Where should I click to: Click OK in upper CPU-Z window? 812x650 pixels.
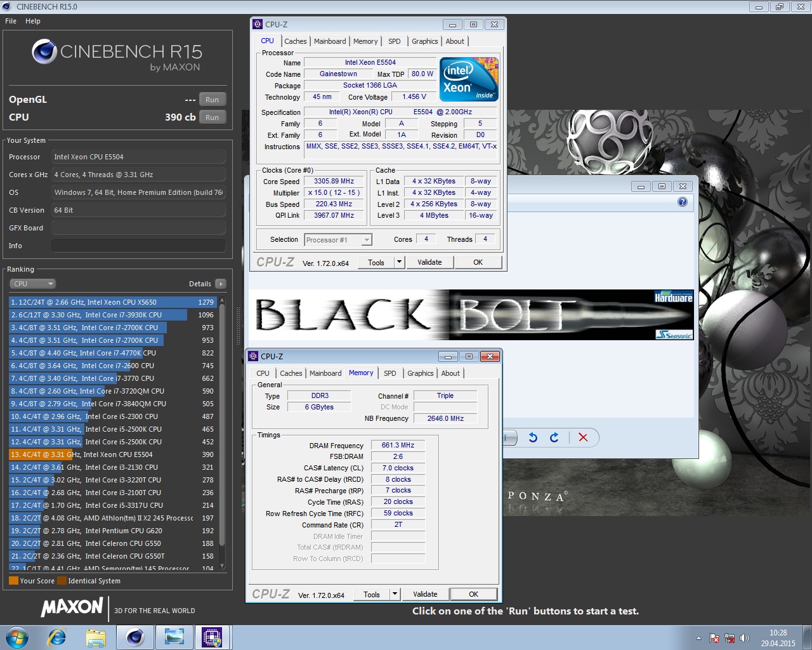click(478, 262)
